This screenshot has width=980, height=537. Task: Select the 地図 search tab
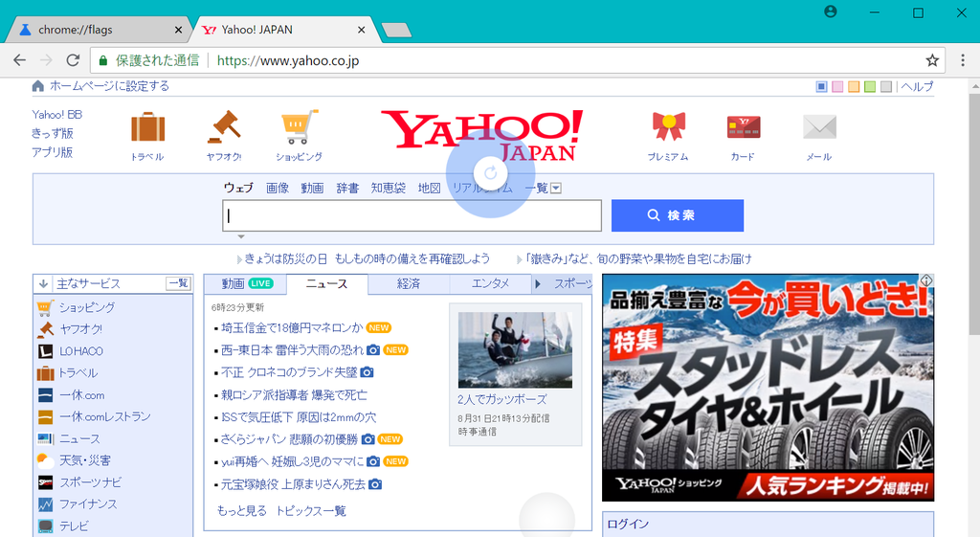click(x=430, y=189)
